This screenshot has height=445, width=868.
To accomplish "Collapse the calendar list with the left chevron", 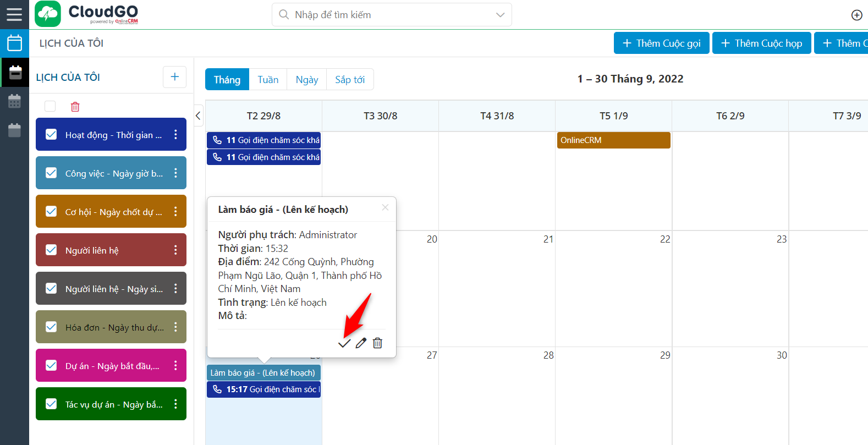I will pos(197,116).
